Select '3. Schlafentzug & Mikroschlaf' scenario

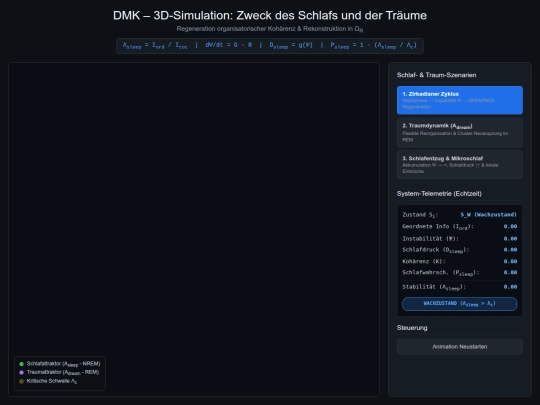(x=460, y=165)
